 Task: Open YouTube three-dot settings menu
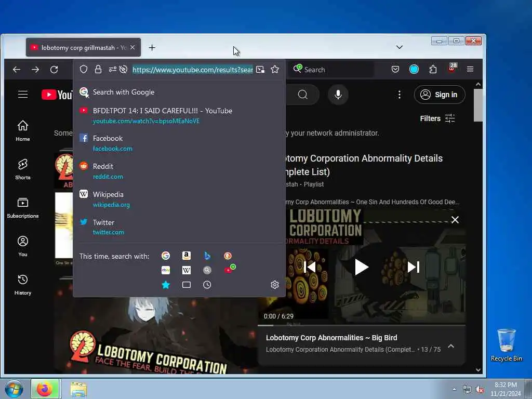click(x=400, y=95)
